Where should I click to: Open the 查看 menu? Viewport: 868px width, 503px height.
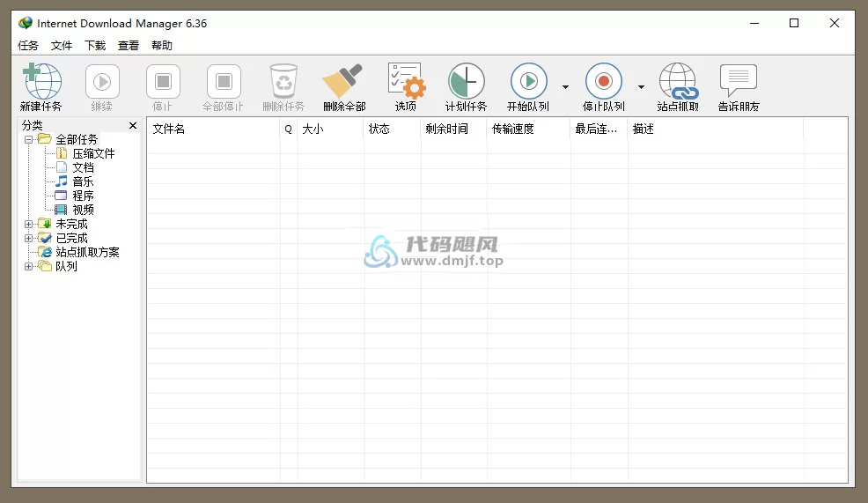[129, 46]
